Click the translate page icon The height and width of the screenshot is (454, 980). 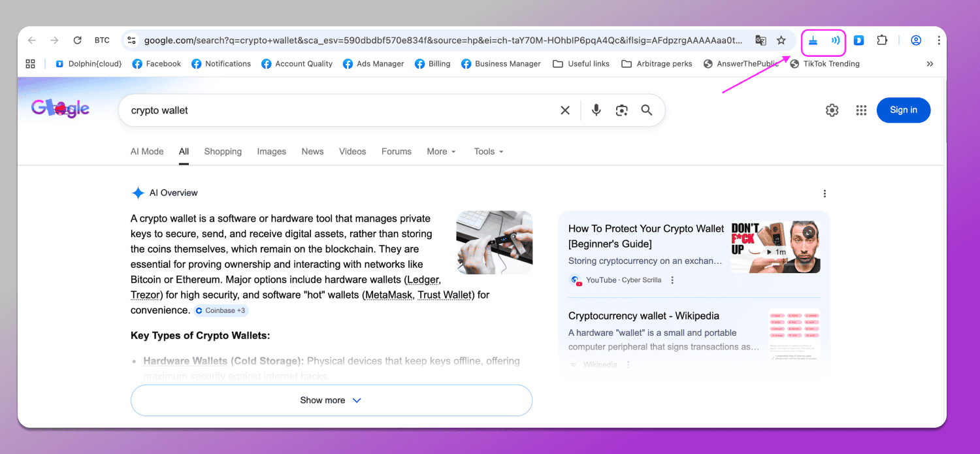(x=760, y=41)
